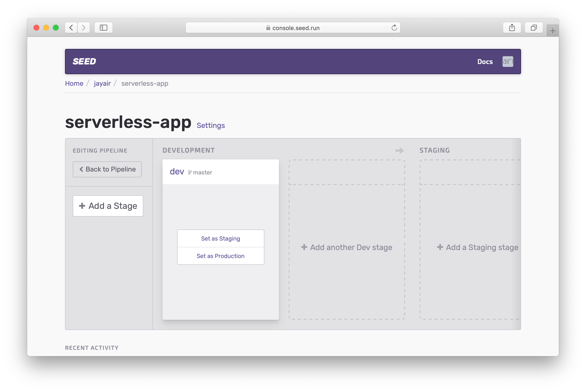Screen dimensions: 586x392
Task: Open the Docs menu item
Action: tap(485, 61)
